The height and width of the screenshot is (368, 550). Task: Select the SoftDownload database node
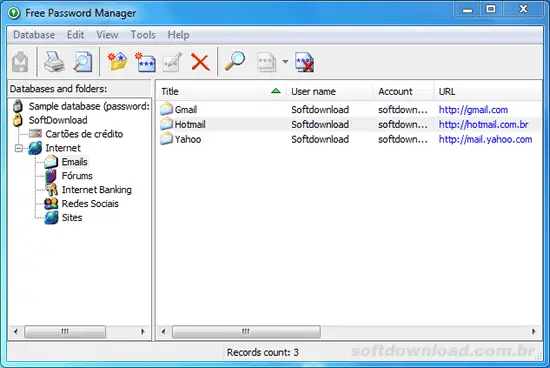click(x=58, y=120)
